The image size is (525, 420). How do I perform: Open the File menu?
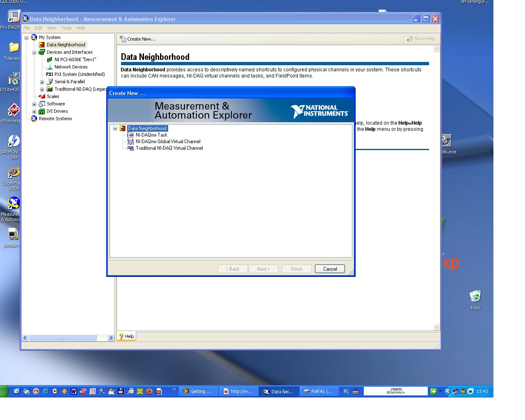coord(27,28)
